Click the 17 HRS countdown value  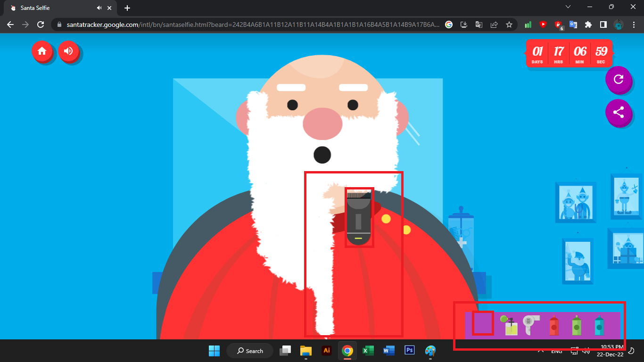coord(558,54)
